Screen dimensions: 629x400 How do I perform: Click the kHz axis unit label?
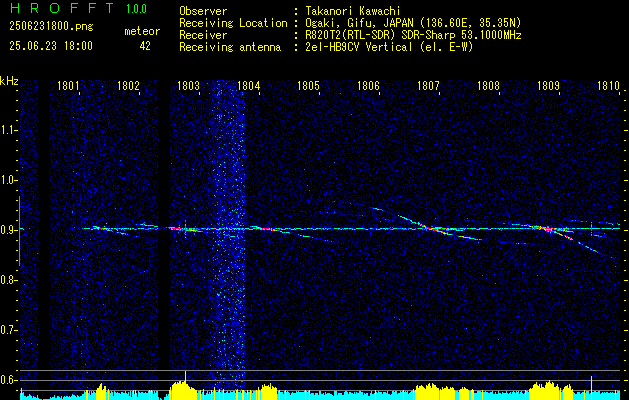pos(9,81)
